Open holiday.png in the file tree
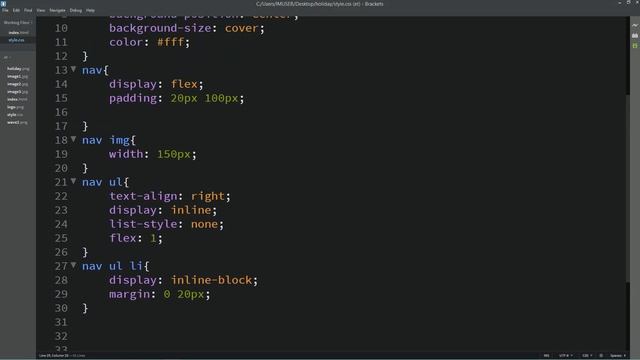 (18, 69)
